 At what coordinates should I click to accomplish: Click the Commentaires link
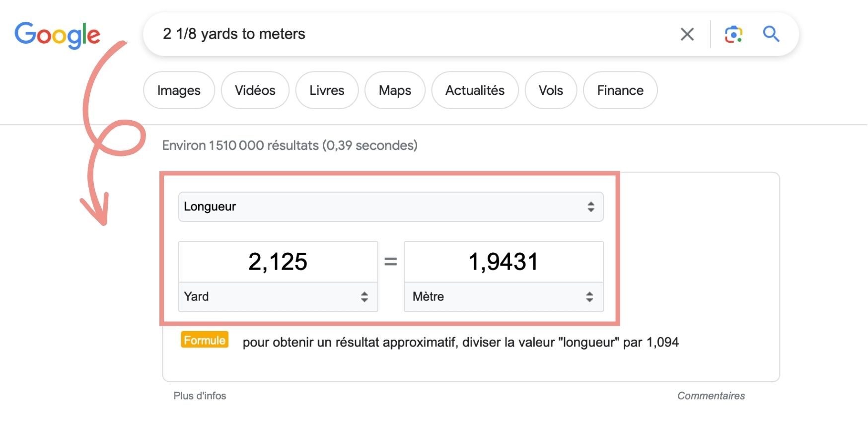711,396
